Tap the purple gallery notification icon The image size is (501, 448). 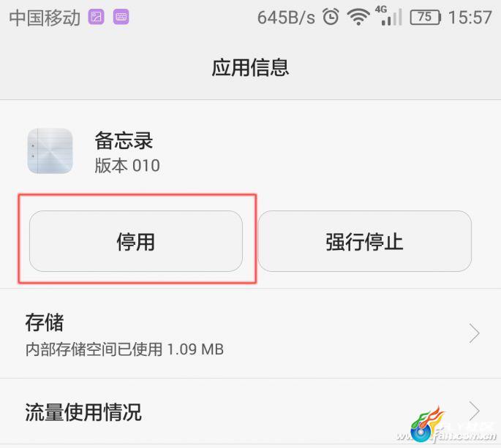click(96, 17)
